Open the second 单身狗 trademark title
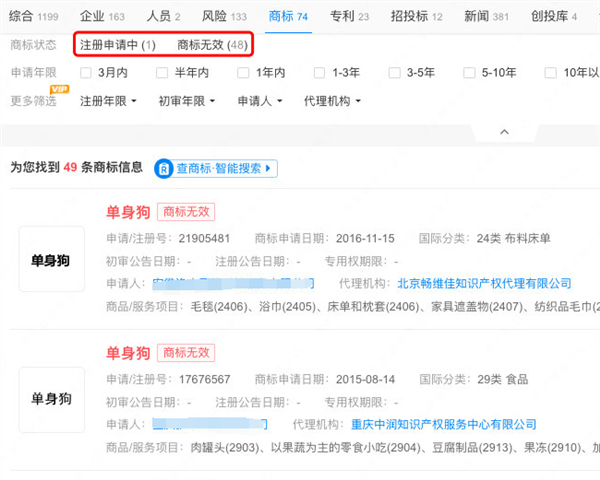The image size is (600, 480). point(128,353)
